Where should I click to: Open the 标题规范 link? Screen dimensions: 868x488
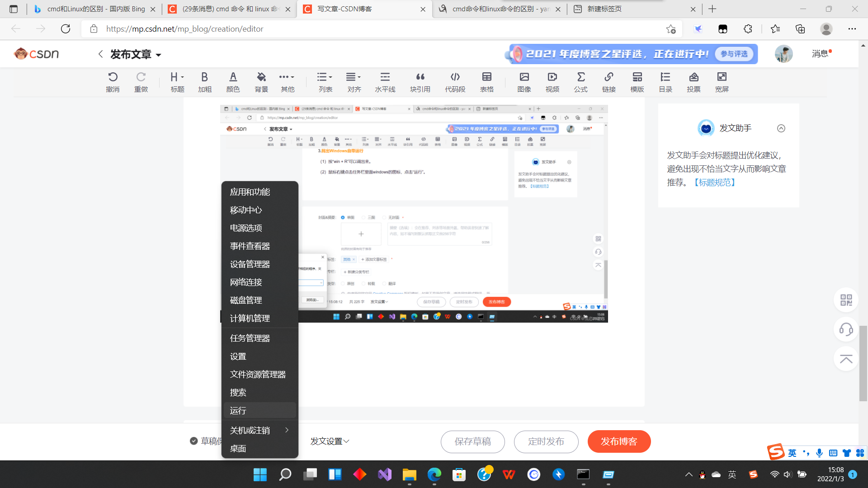714,183
